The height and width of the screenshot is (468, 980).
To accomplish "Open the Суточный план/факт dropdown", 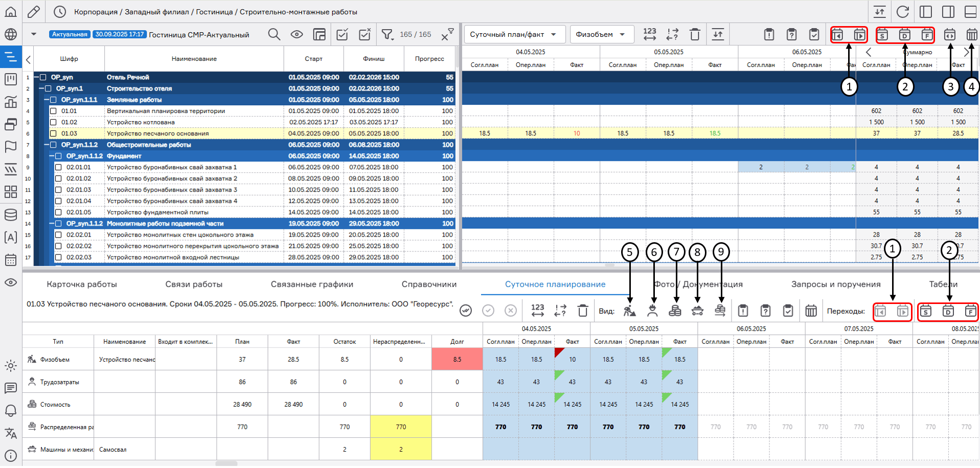I will (514, 34).
